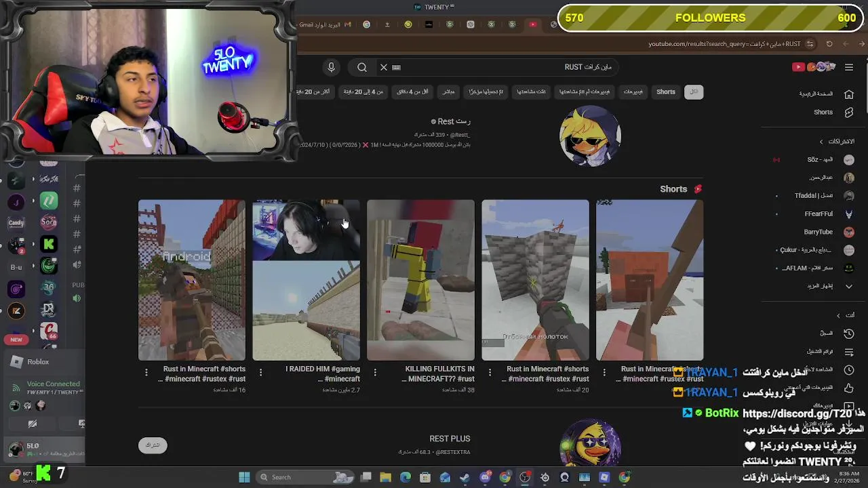Open the Windows Start menu
The image size is (868, 488).
tap(244, 477)
